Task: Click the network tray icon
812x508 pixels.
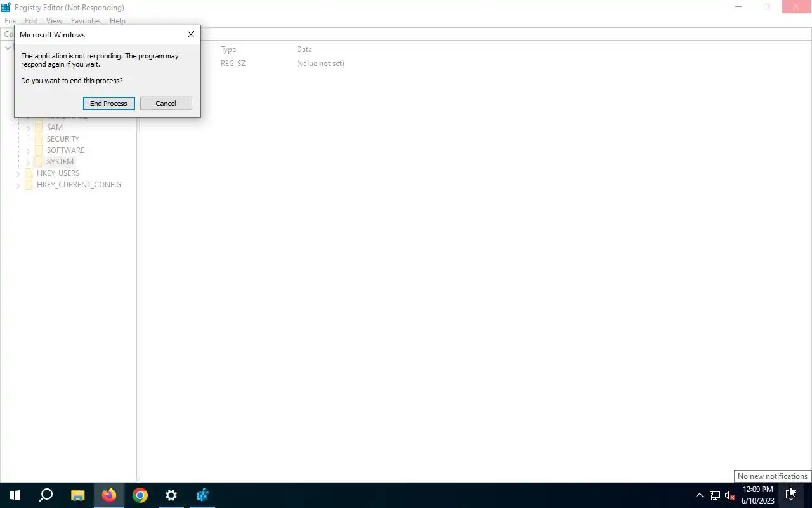Action: (715, 495)
